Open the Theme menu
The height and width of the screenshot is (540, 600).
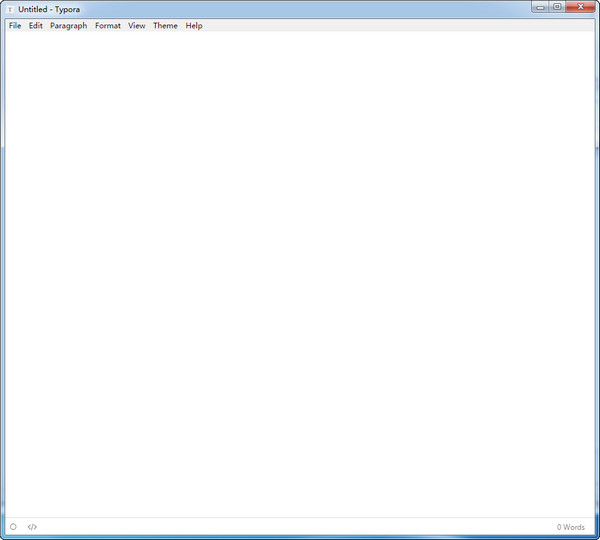[165, 26]
